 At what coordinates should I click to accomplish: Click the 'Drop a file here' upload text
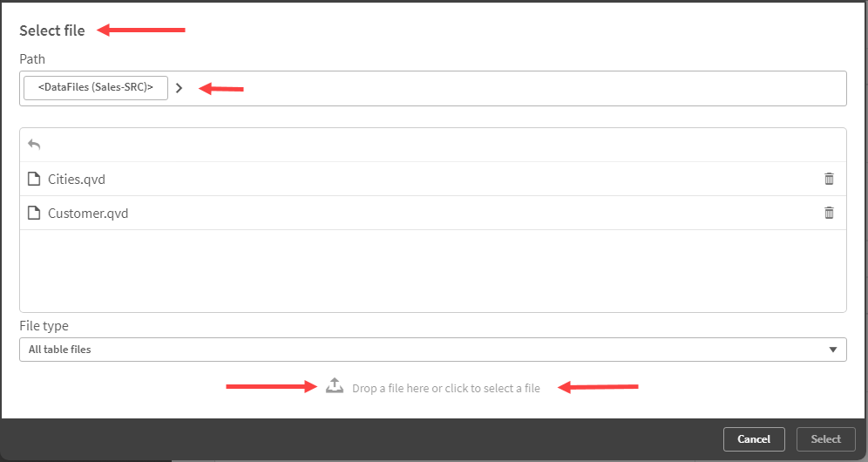pyautogui.click(x=446, y=388)
